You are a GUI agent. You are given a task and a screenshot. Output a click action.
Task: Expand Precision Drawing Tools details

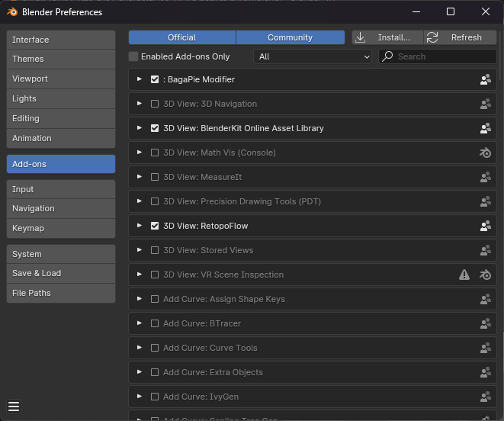click(x=140, y=201)
